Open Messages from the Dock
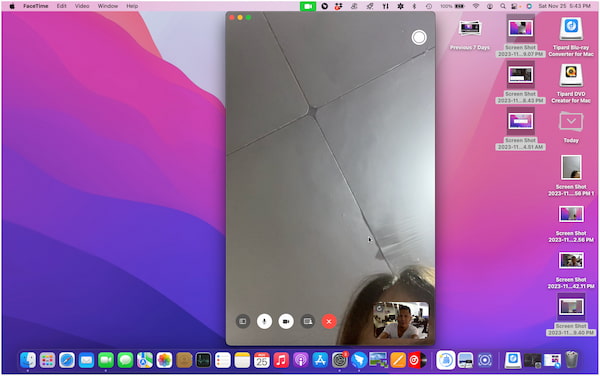The height and width of the screenshot is (376, 600). (x=125, y=360)
